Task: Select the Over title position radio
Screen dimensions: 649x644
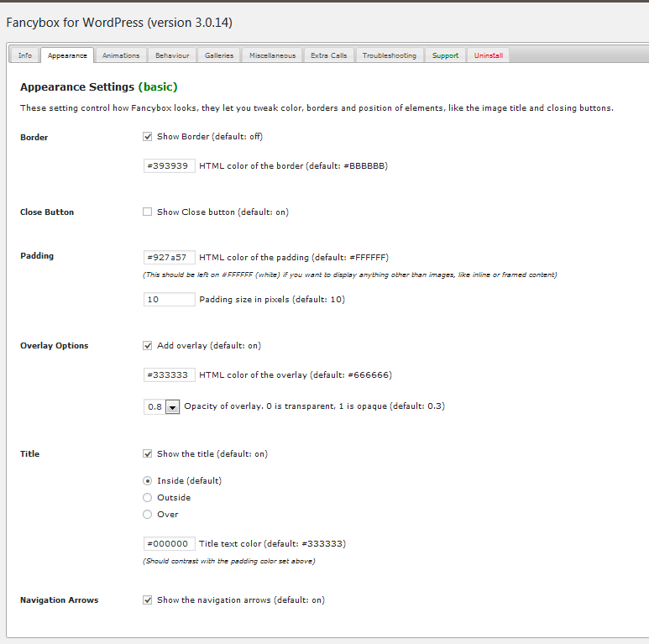Action: (148, 515)
